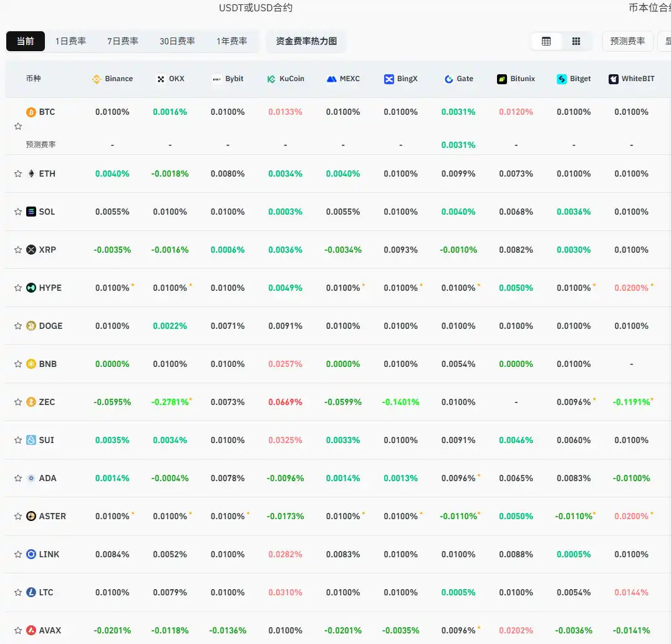Star the BNB row
671x644 pixels.
[x=18, y=364]
